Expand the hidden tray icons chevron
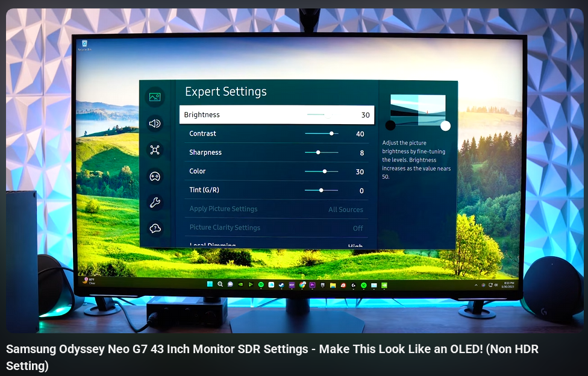The height and width of the screenshot is (376, 588). tap(477, 285)
